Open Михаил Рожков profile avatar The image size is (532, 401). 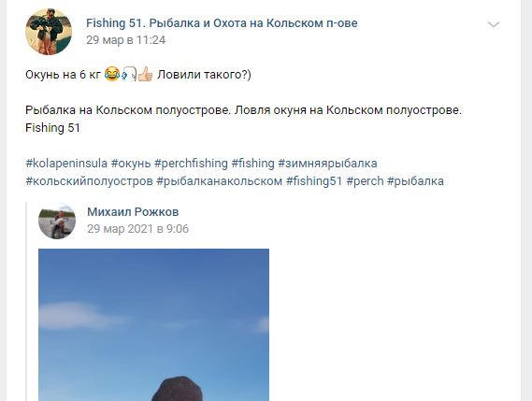click(x=57, y=221)
